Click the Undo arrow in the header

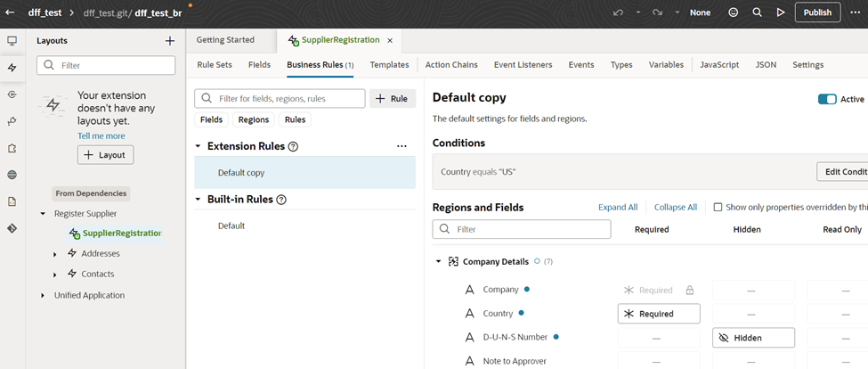coord(619,12)
